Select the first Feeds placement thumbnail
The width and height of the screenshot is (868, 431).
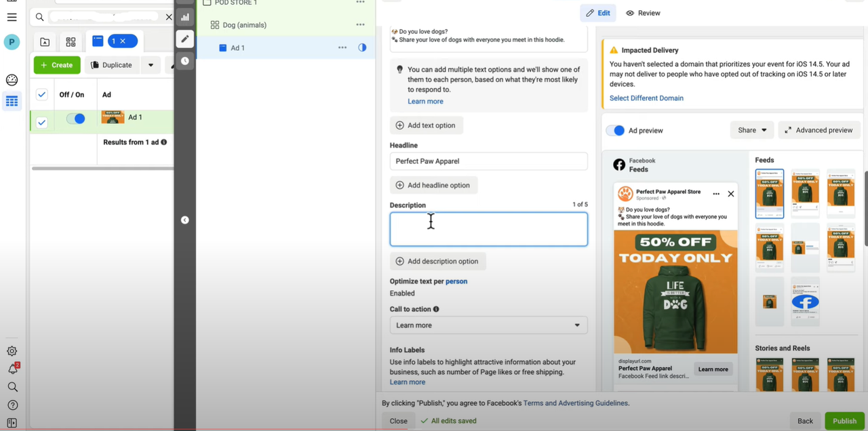coord(770,194)
